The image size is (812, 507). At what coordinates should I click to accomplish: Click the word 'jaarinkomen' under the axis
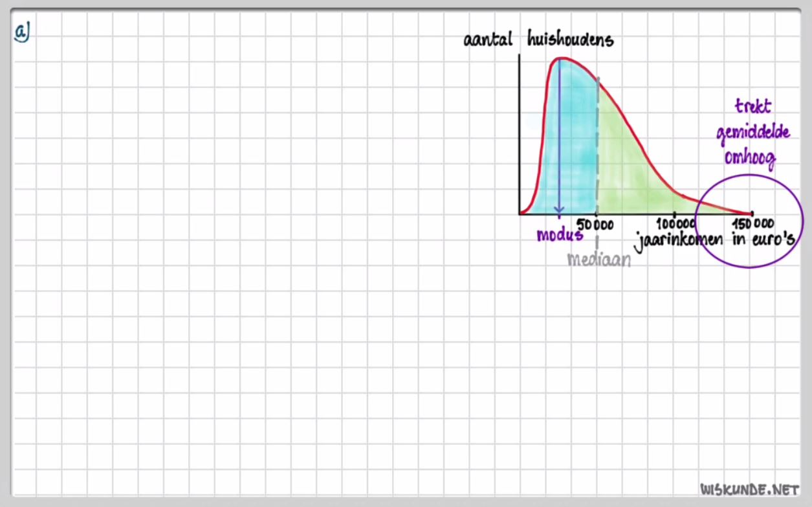pyautogui.click(x=679, y=241)
